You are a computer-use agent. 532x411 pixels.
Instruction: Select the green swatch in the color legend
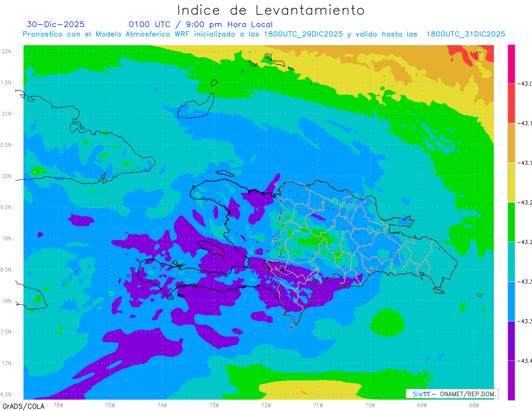pyautogui.click(x=511, y=222)
